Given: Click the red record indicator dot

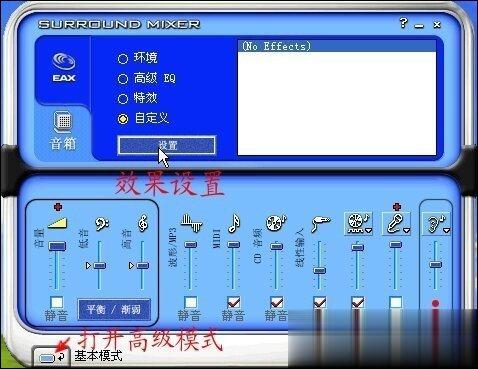Looking at the screenshot, I should click(x=435, y=303).
